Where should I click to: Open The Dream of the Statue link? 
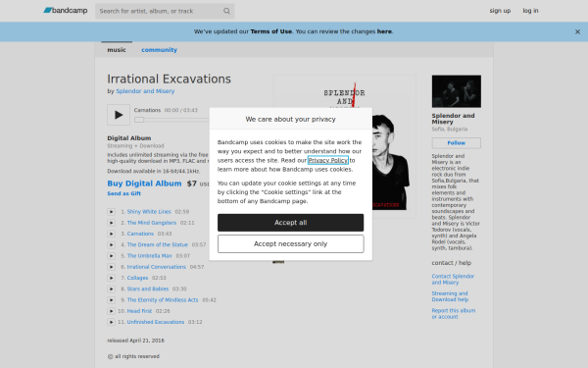(x=158, y=244)
